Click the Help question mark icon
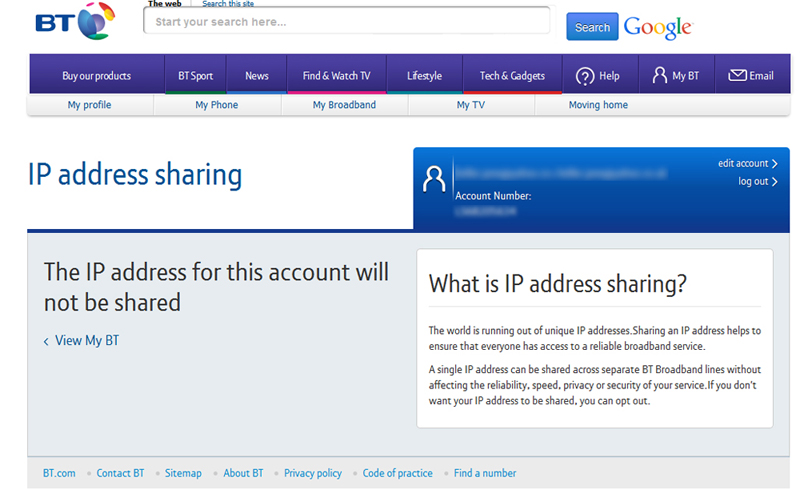The width and height of the screenshot is (800, 490). [x=585, y=75]
